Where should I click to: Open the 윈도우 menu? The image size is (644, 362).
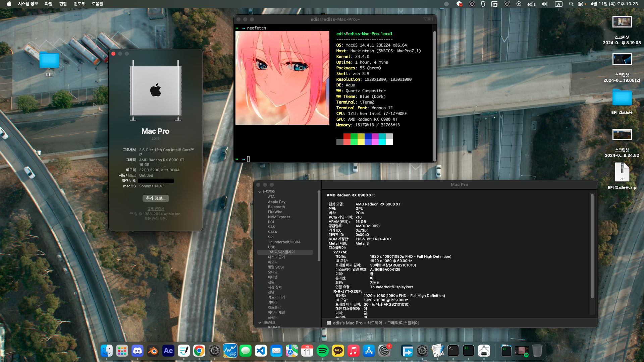point(79,4)
